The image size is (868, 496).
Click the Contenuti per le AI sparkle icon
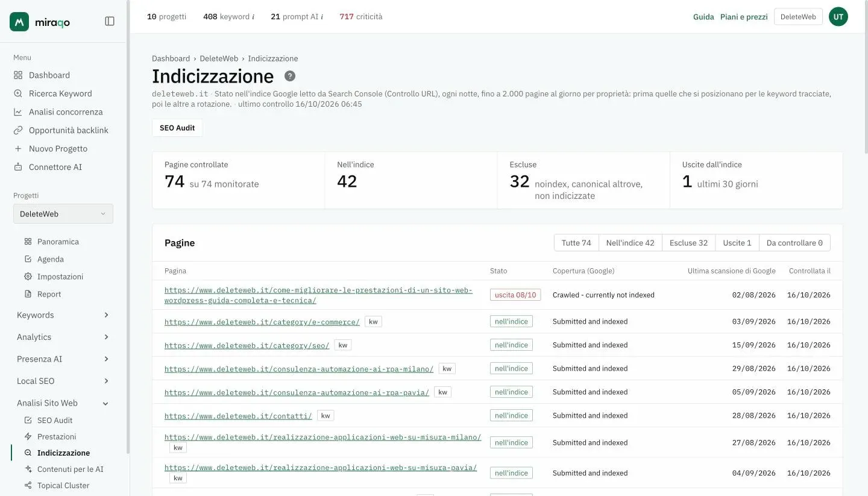point(28,469)
